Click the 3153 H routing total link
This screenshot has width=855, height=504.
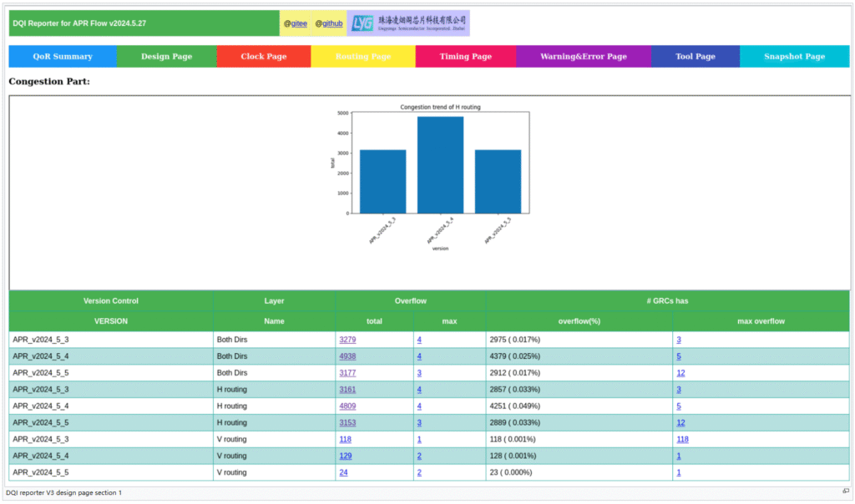click(x=347, y=423)
